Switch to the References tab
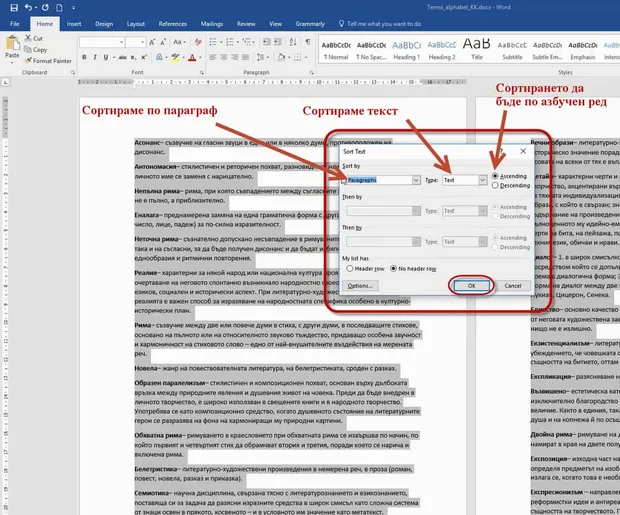 pyautogui.click(x=173, y=24)
